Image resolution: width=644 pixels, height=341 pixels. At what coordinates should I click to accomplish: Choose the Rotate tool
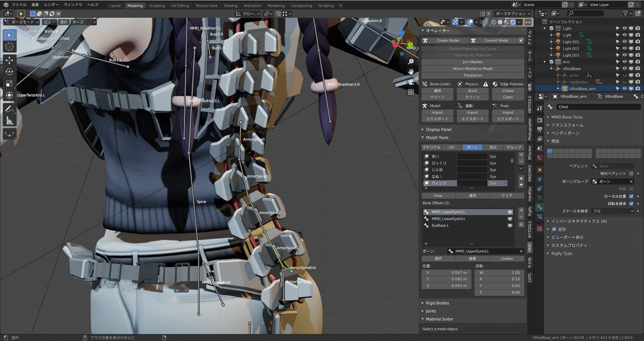[x=10, y=71]
